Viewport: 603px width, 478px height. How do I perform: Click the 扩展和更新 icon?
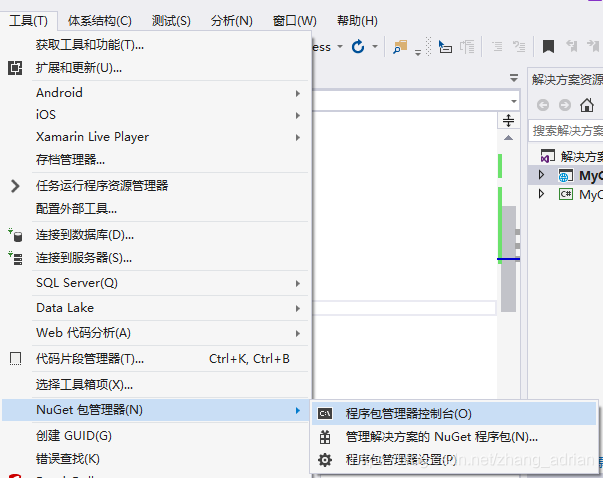pyautogui.click(x=15, y=68)
